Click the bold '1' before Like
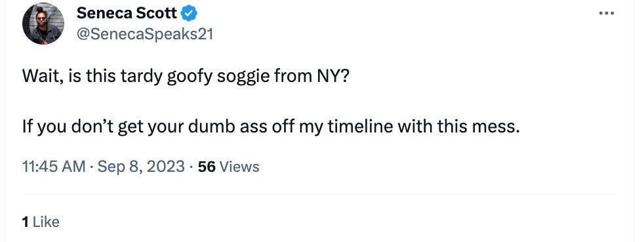644x242 pixels. tap(25, 222)
